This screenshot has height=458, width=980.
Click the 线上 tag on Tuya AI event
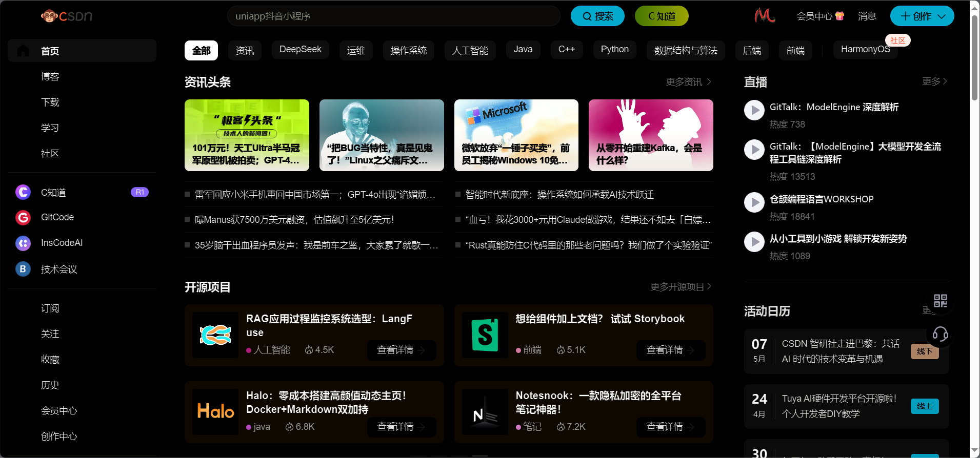click(925, 406)
